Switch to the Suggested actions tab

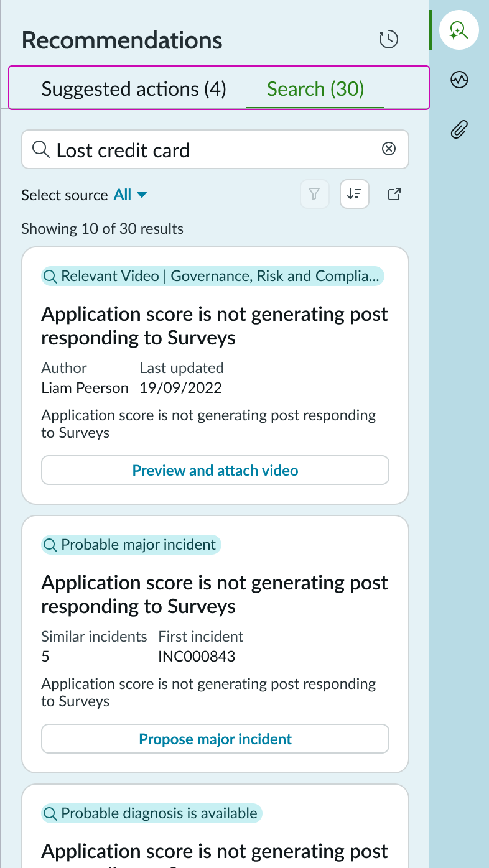[133, 88]
